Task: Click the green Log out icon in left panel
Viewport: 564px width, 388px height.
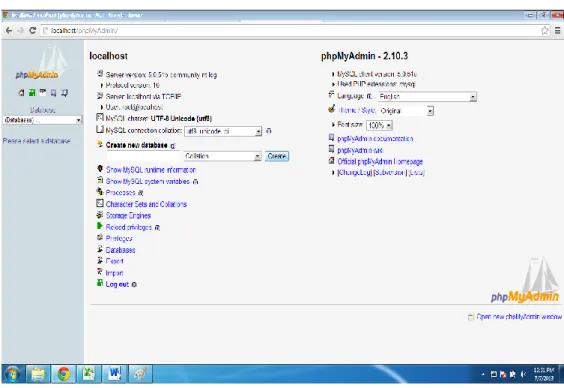Action: point(32,93)
